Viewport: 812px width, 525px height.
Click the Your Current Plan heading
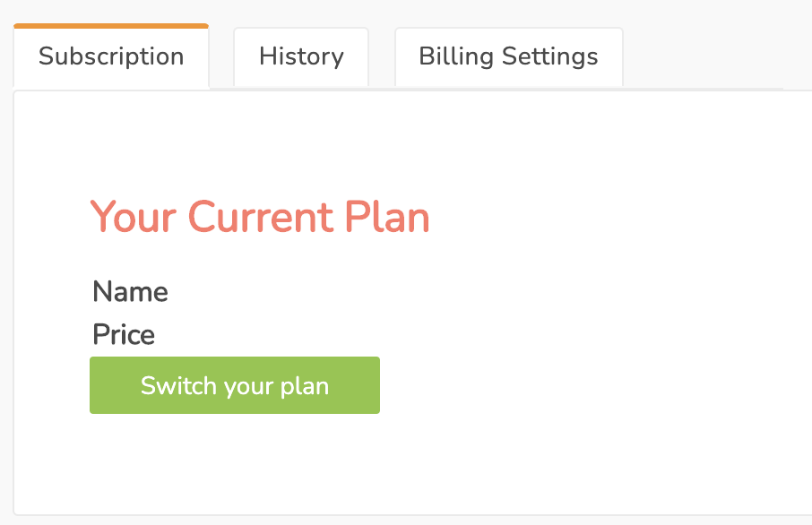coord(260,217)
